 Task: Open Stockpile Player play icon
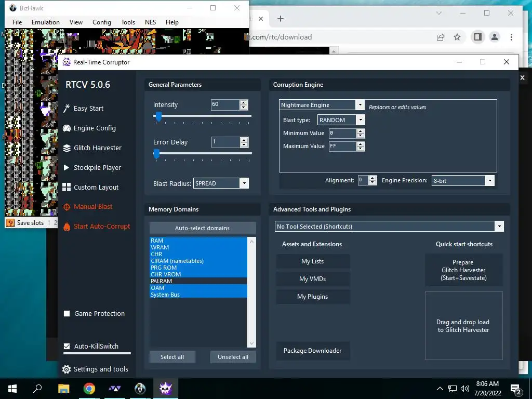coord(66,168)
